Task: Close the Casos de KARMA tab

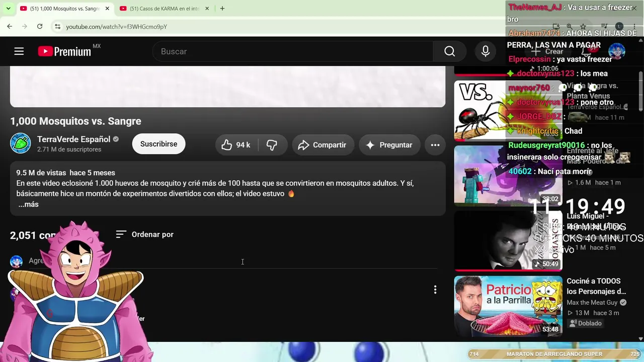Action: (207, 9)
